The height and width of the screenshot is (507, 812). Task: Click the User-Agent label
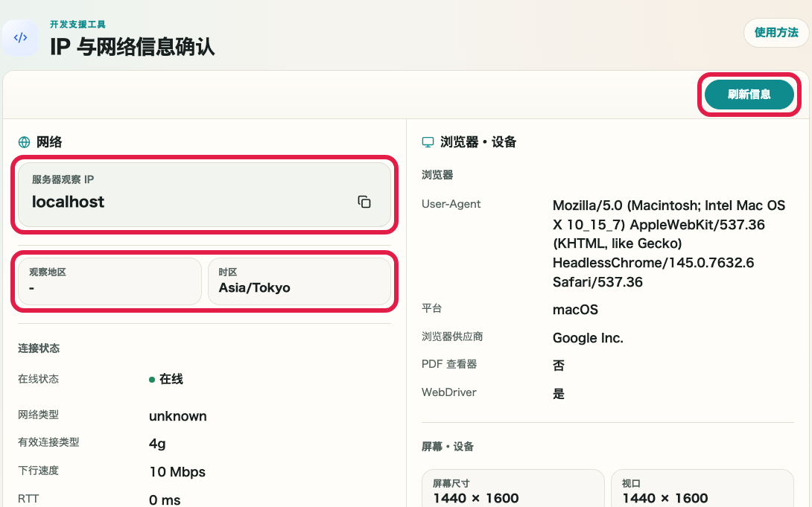451,204
